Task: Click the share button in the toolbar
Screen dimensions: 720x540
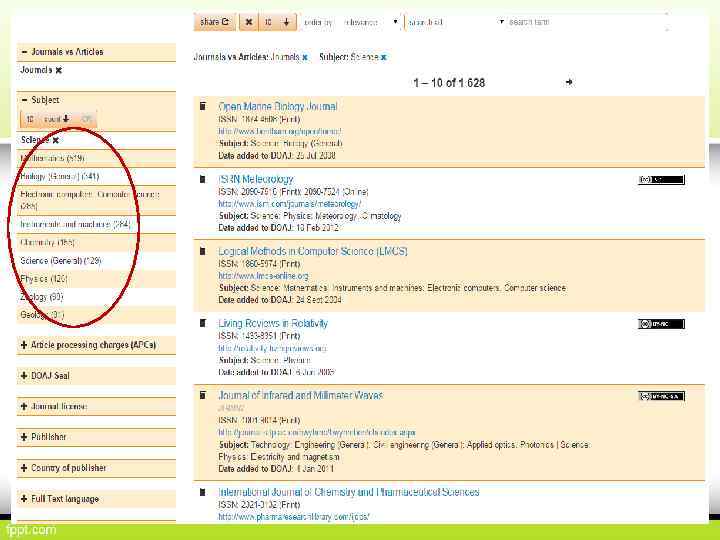Action: [214, 22]
